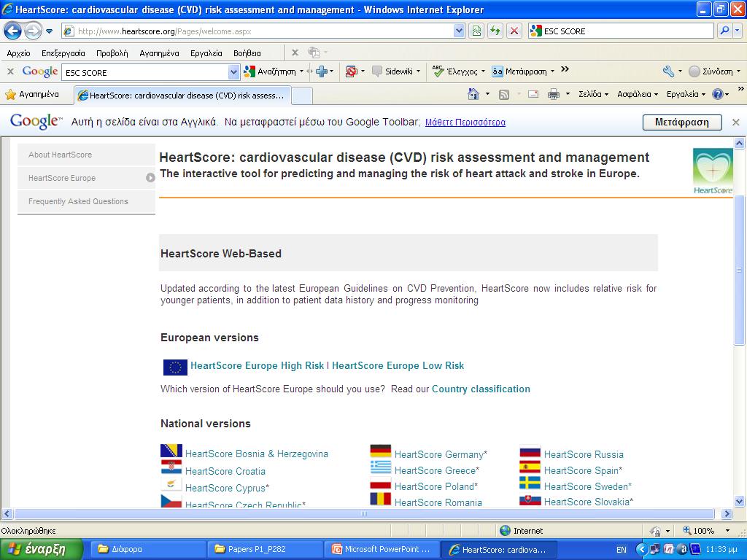Image resolution: width=747 pixels, height=560 pixels.
Task: Stop loading with the red X icon
Action: click(x=514, y=31)
